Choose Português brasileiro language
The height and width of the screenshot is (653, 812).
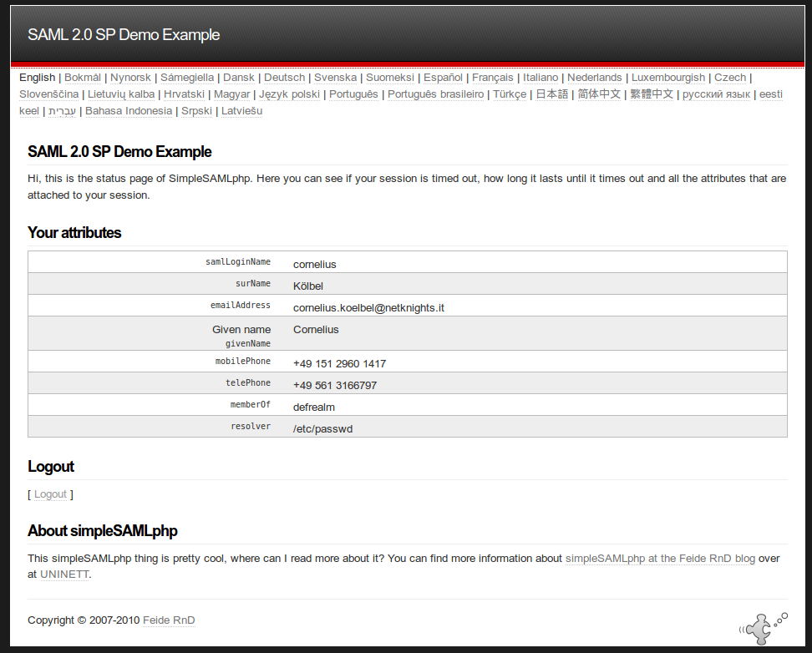[x=435, y=94]
